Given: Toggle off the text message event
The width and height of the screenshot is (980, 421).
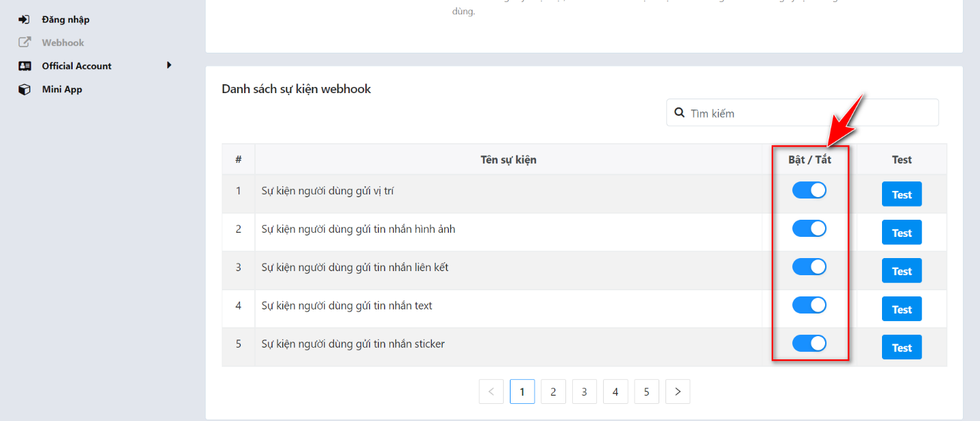Looking at the screenshot, I should coord(809,305).
